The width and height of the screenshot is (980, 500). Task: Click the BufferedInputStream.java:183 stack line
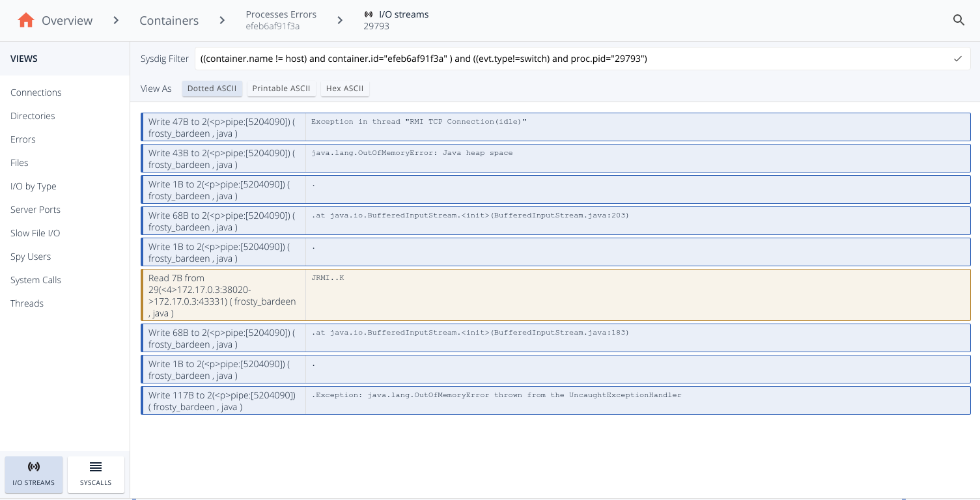pos(470,333)
